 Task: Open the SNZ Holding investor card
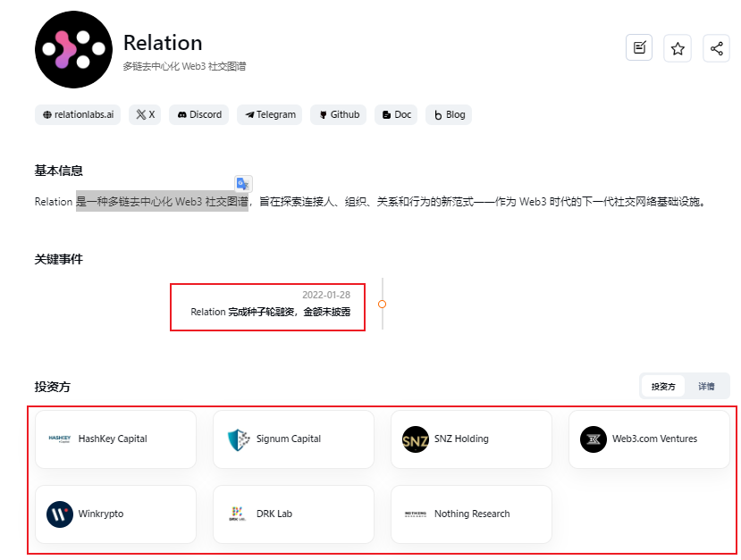(472, 439)
